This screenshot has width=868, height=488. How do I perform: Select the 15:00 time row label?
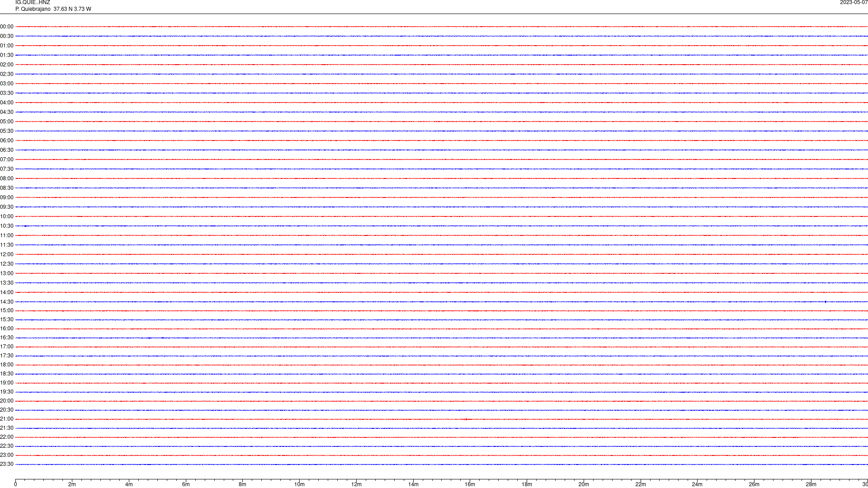coord(7,310)
